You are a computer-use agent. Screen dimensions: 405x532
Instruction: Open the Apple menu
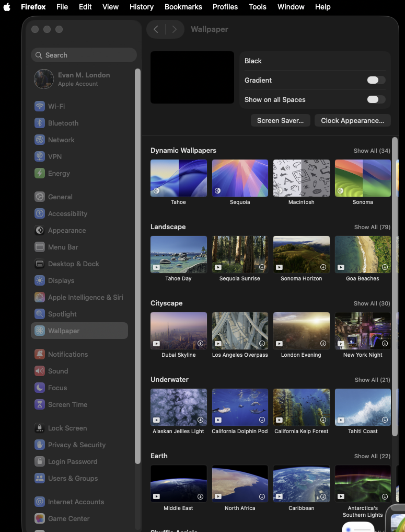point(7,7)
